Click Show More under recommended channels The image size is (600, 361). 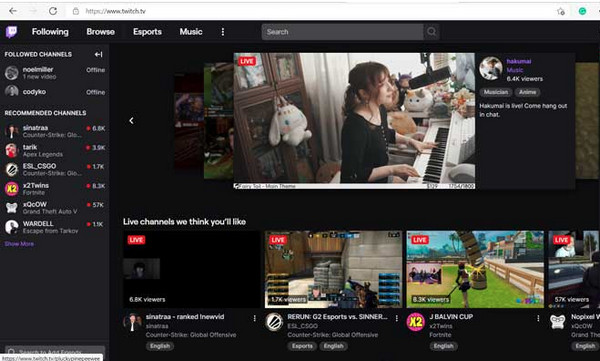[x=19, y=244]
